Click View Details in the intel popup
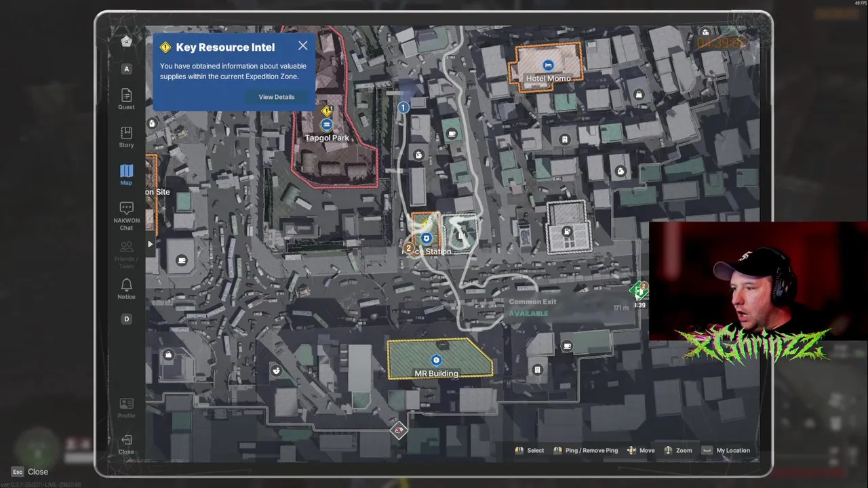This screenshot has width=868, height=488. tap(277, 97)
